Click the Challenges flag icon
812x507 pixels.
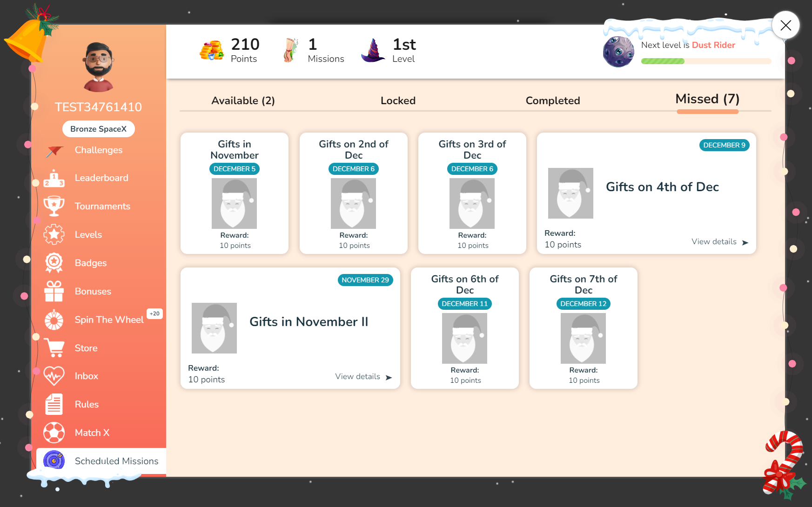(54, 151)
